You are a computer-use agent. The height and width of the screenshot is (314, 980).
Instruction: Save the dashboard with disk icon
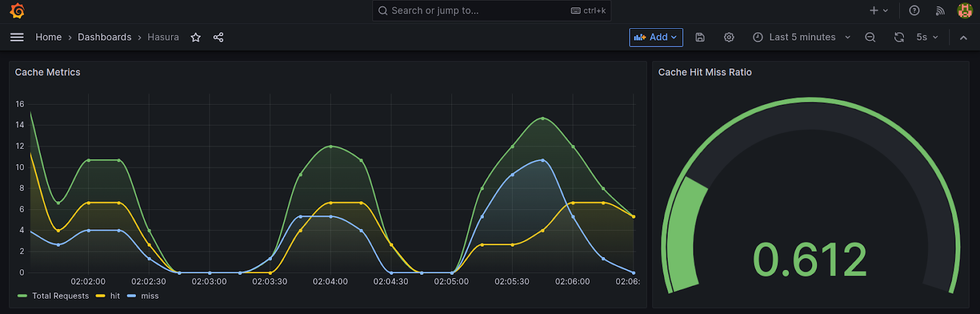pyautogui.click(x=700, y=37)
